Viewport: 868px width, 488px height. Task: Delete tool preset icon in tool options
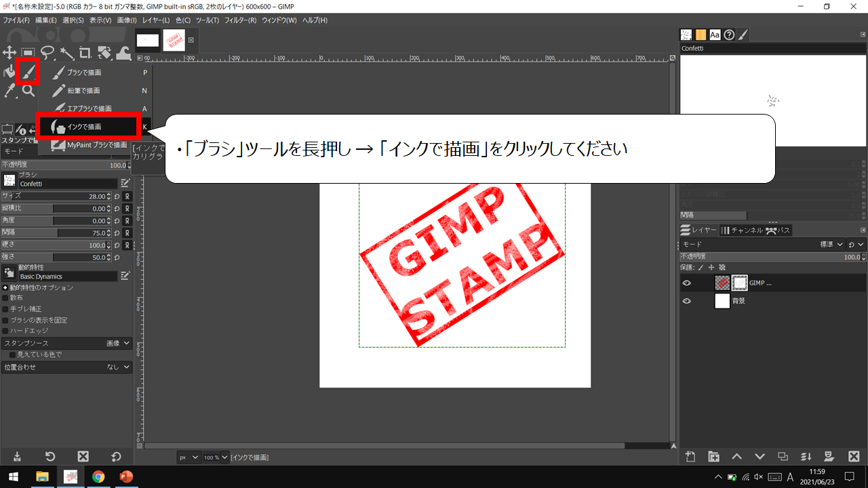tap(83, 457)
